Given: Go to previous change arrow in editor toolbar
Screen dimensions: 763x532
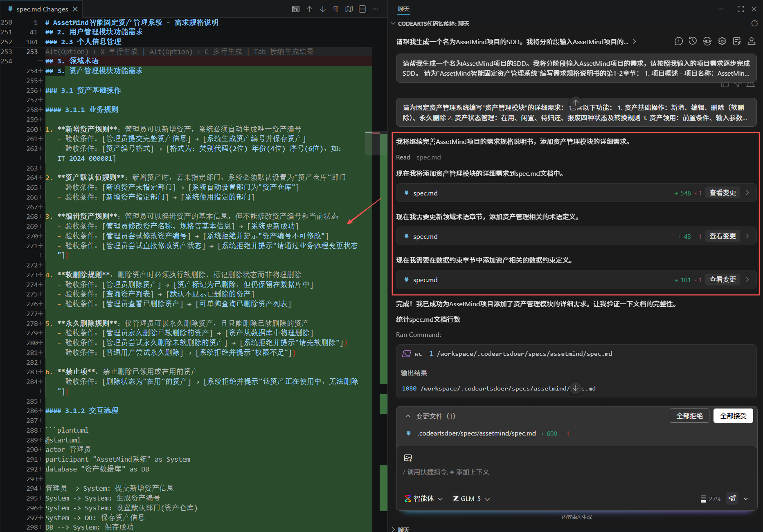Looking at the screenshot, I should tap(310, 9).
